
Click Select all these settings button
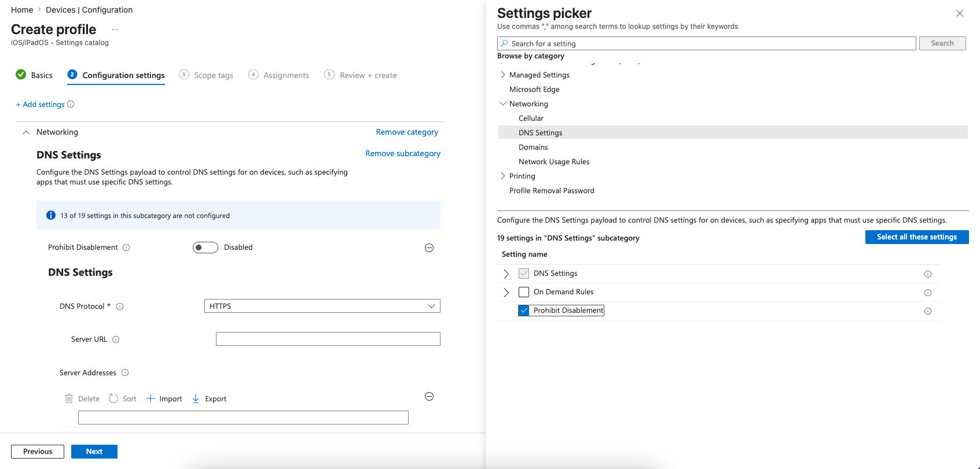coord(917,237)
